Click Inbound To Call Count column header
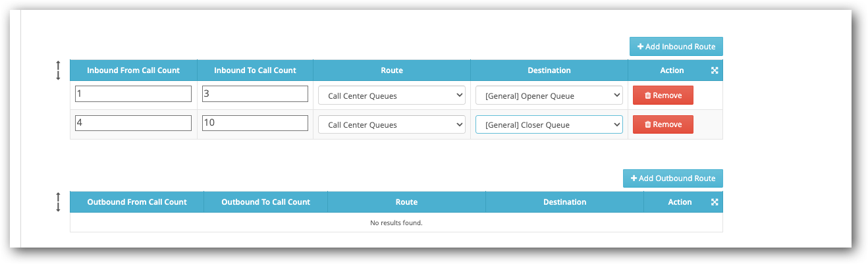This screenshot has width=868, height=264. pos(255,70)
